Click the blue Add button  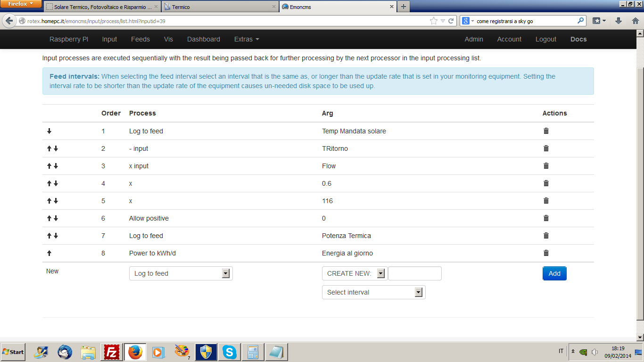[554, 273]
